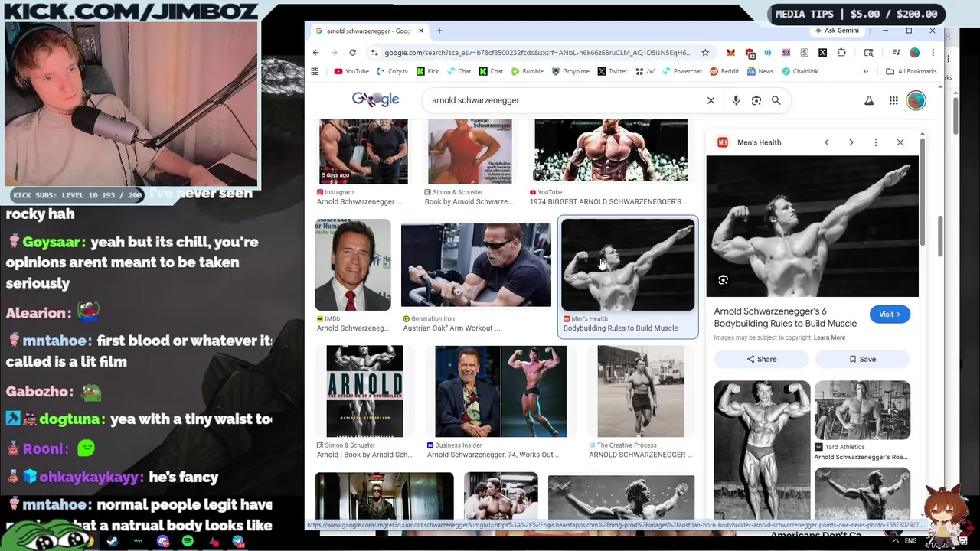
Task: Bookmark this page with the star icon
Action: [x=705, y=53]
